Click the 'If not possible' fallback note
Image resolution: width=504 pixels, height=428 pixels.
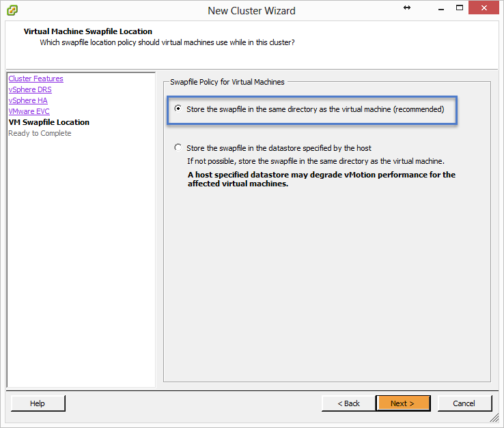(x=316, y=161)
